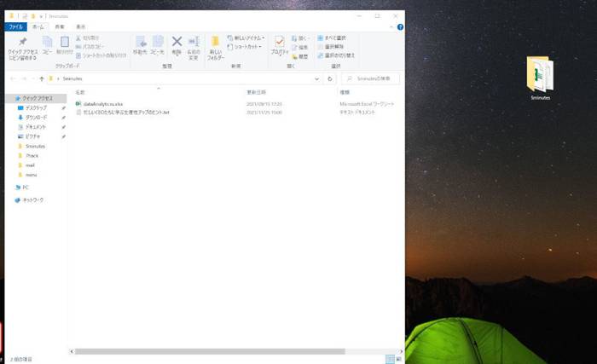
Task: Open the address bar history dropdown
Action: (x=316, y=78)
